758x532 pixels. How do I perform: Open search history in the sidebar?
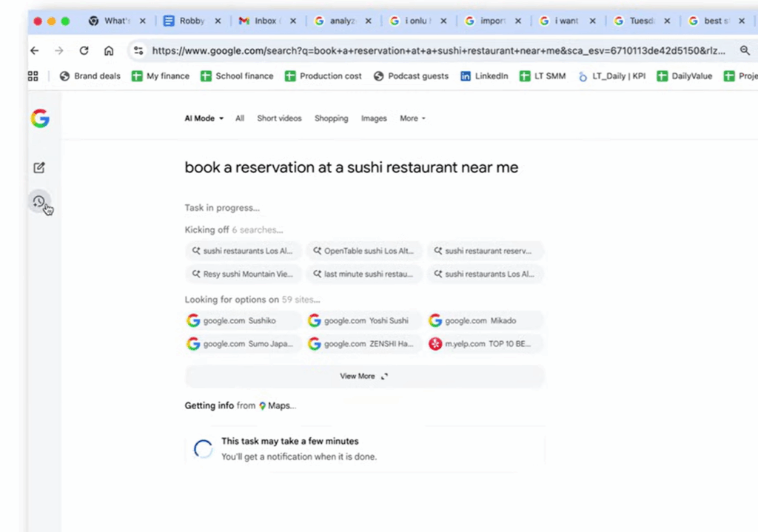[x=38, y=201]
